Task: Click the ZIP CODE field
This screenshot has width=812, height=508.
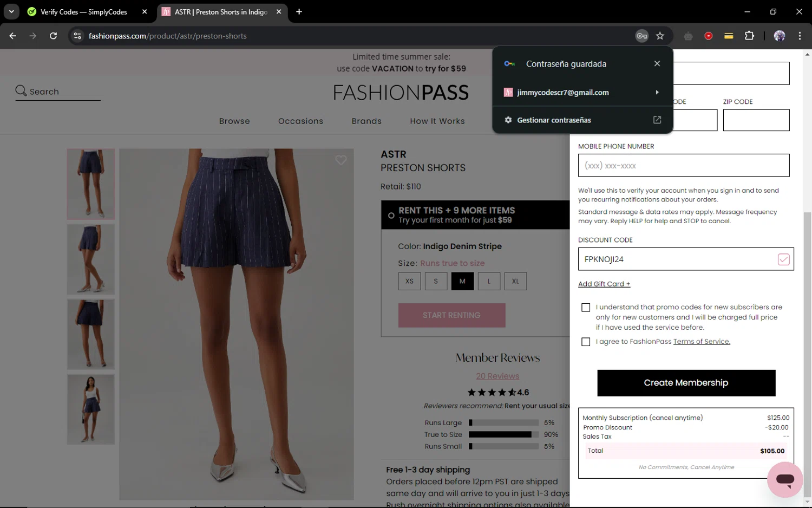Action: click(756, 120)
